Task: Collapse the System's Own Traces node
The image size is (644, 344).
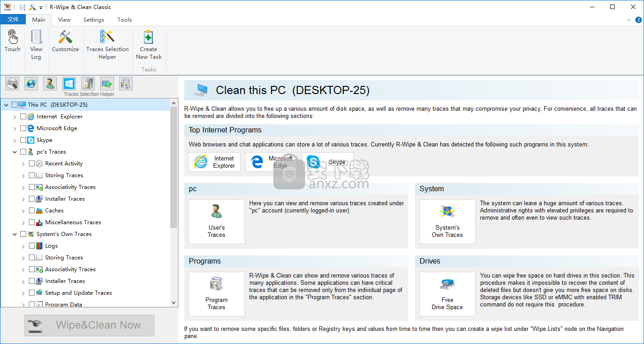Action: pos(15,234)
